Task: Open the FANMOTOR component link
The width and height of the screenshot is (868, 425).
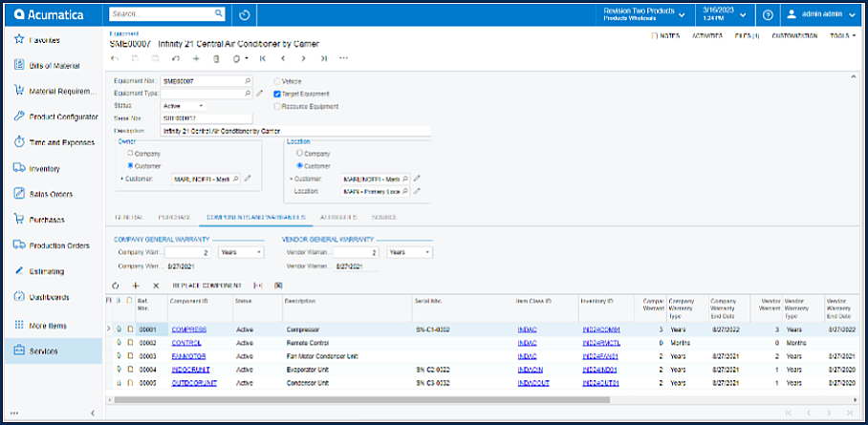Action: pyautogui.click(x=190, y=356)
